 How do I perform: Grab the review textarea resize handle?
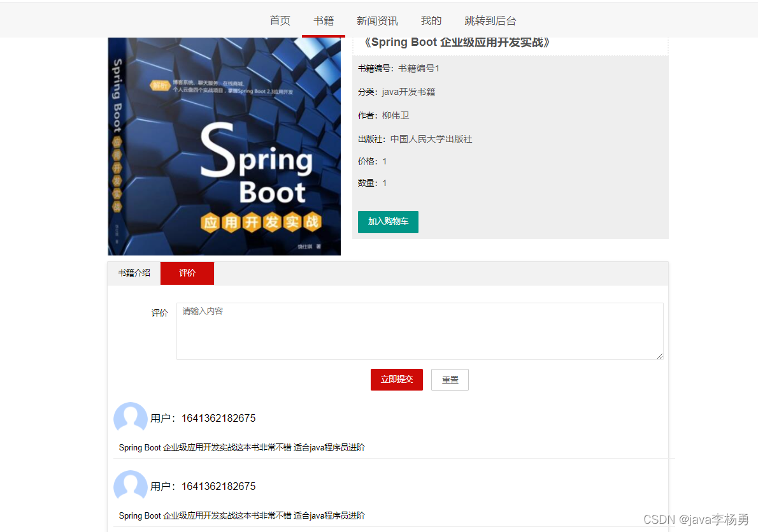[x=659, y=356]
